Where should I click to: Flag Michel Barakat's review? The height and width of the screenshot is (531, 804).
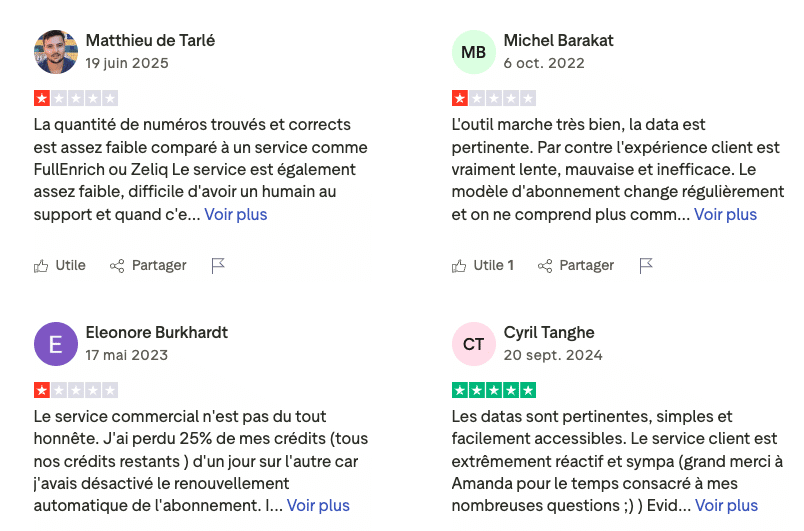point(646,266)
